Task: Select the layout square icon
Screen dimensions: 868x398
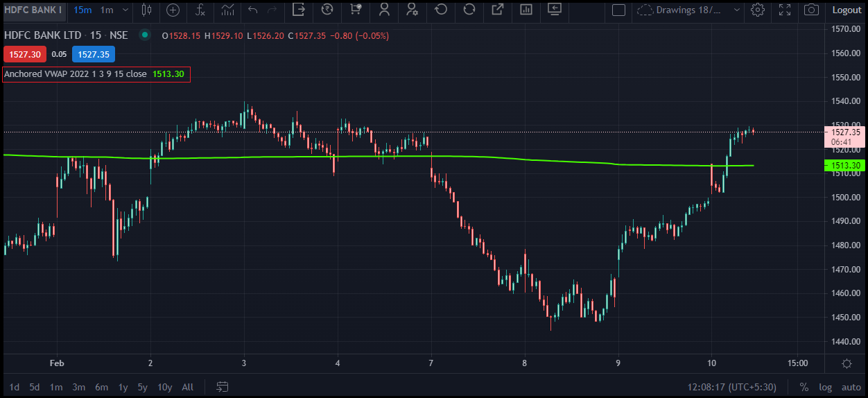Action: [619, 10]
